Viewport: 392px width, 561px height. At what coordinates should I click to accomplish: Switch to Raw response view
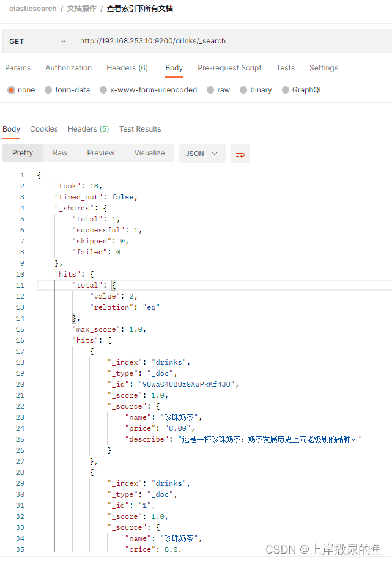pyautogui.click(x=60, y=153)
